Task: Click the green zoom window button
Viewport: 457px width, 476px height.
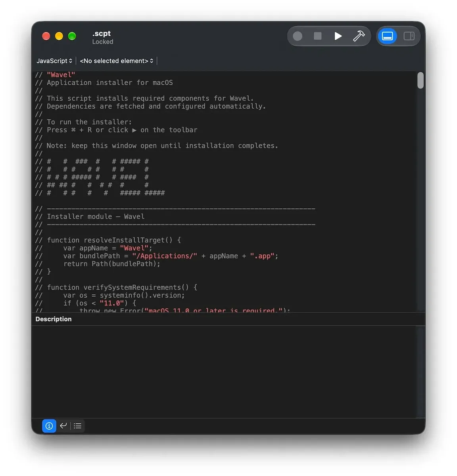Action: pos(72,36)
